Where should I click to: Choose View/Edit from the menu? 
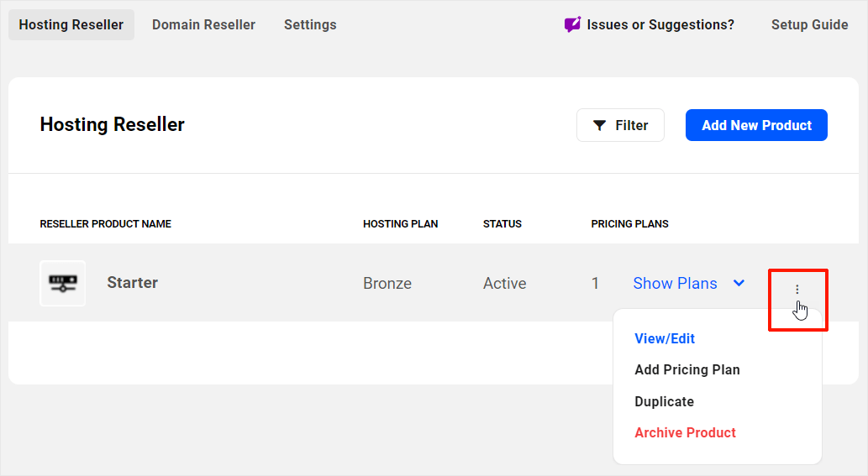(x=665, y=338)
